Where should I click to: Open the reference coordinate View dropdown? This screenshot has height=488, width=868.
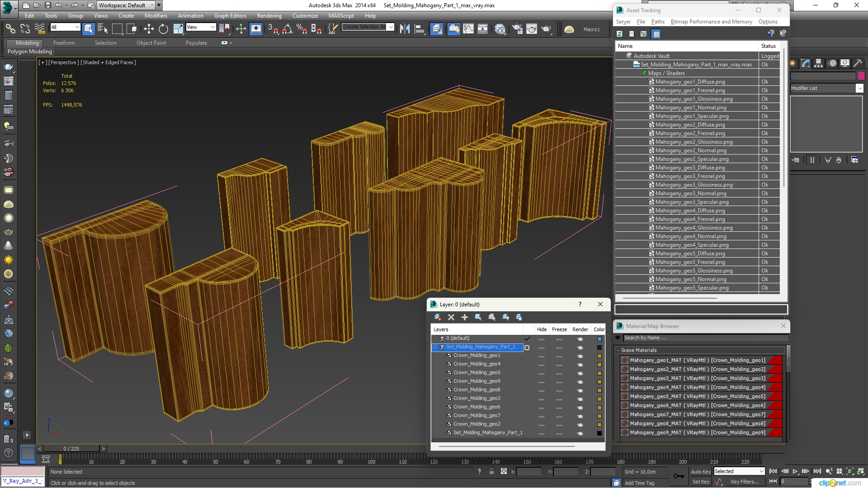pyautogui.click(x=201, y=27)
